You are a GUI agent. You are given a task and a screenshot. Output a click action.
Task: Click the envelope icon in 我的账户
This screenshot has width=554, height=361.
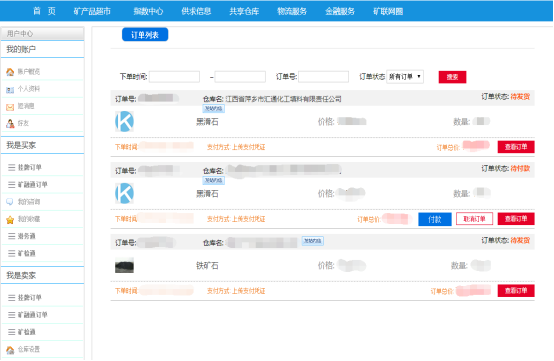point(10,107)
